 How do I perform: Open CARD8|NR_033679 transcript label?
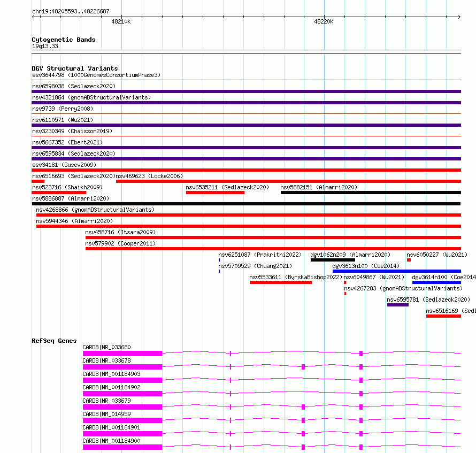pyautogui.click(x=106, y=401)
